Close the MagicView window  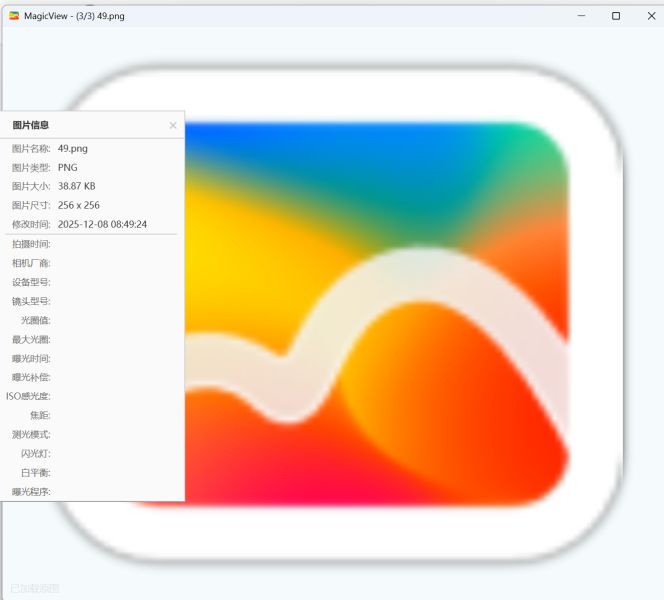[651, 16]
